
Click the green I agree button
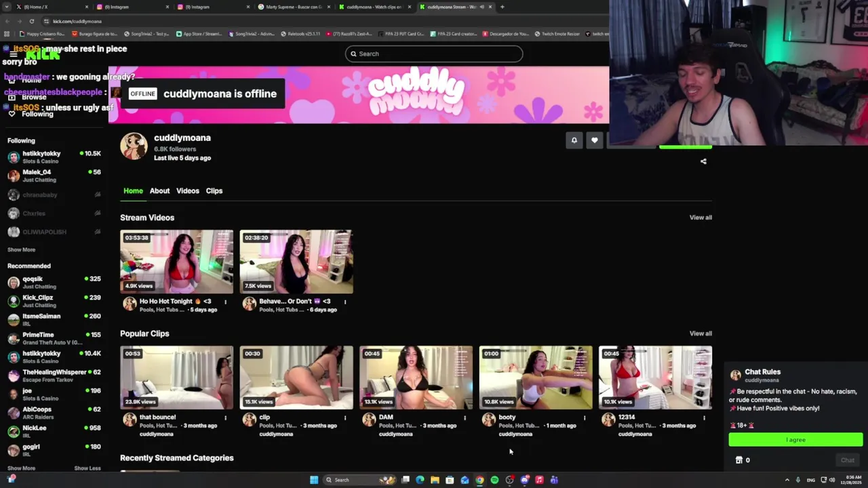795,440
